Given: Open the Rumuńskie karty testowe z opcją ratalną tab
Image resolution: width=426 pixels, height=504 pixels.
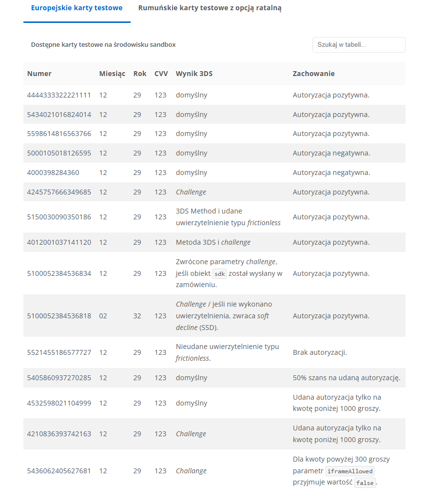Looking at the screenshot, I should coord(210,8).
